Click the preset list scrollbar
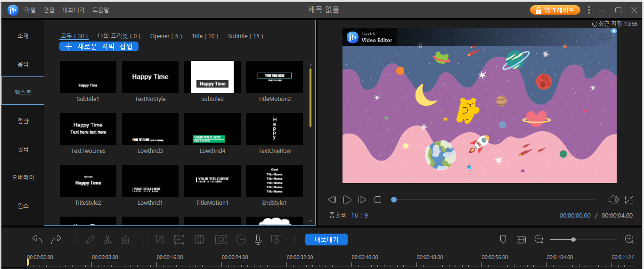The image size is (644, 269). pyautogui.click(x=310, y=97)
